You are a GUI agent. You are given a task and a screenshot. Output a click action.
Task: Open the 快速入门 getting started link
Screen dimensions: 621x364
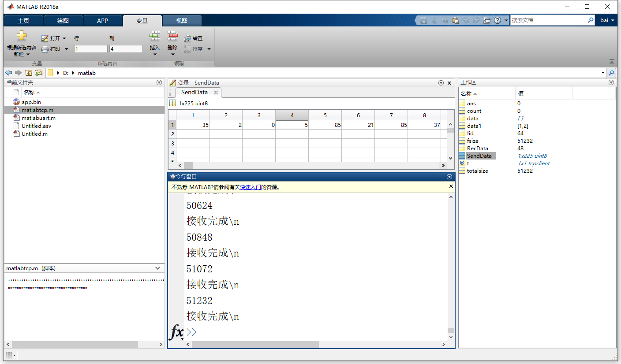click(251, 187)
